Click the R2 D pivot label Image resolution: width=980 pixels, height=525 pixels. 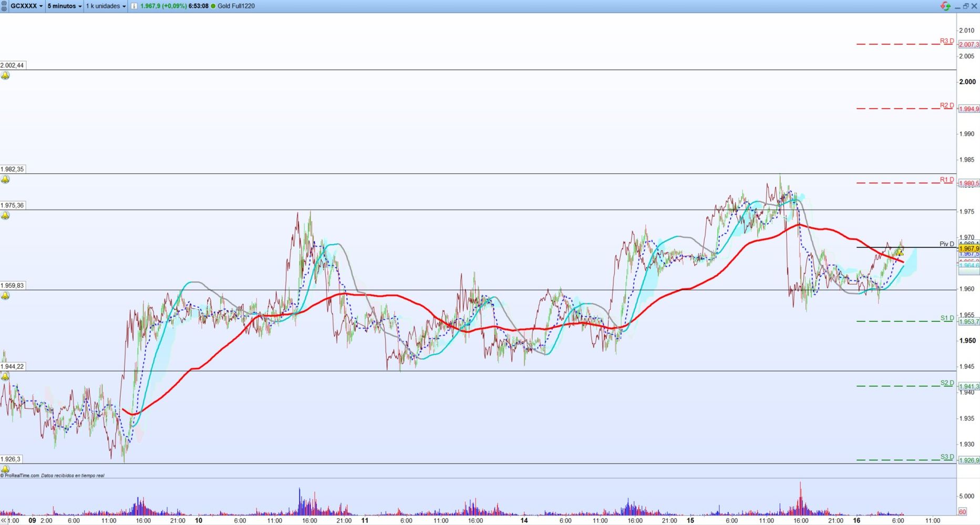[x=947, y=106]
